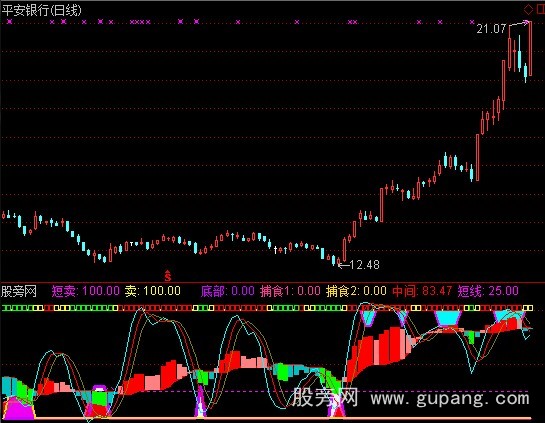Select the 捕食1: 0.00 indicator value
The width and height of the screenshot is (545, 423).
click(290, 291)
